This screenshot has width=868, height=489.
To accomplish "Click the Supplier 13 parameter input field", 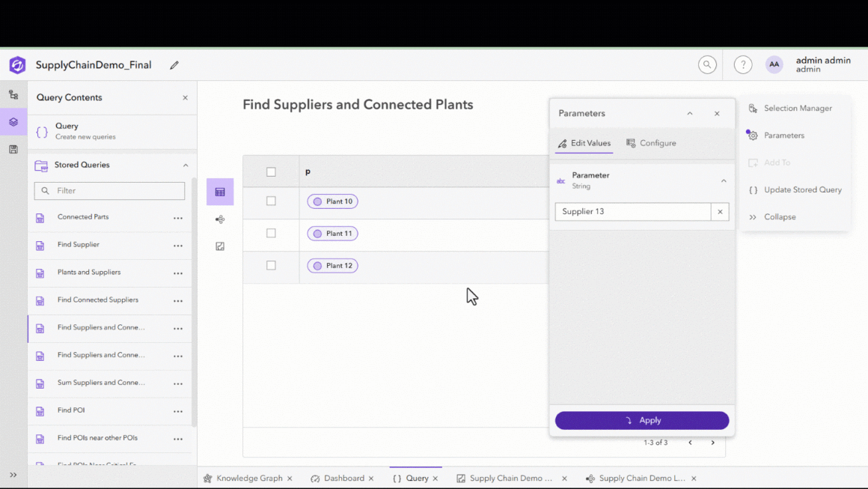I will click(x=633, y=211).
